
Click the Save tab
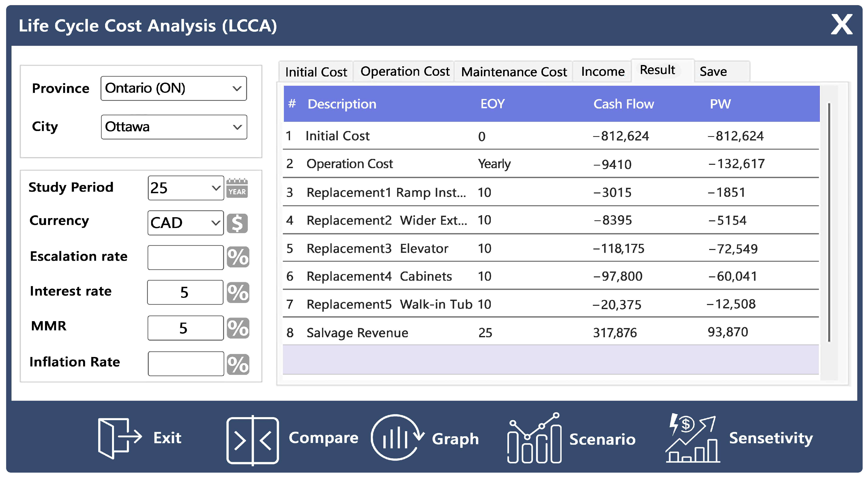(x=713, y=71)
